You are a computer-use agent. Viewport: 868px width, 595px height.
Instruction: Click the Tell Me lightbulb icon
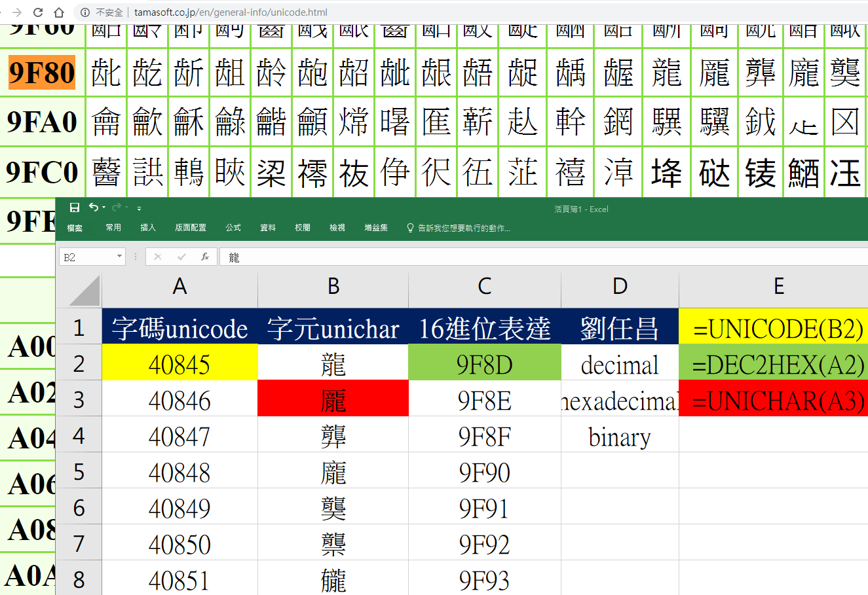tap(409, 228)
